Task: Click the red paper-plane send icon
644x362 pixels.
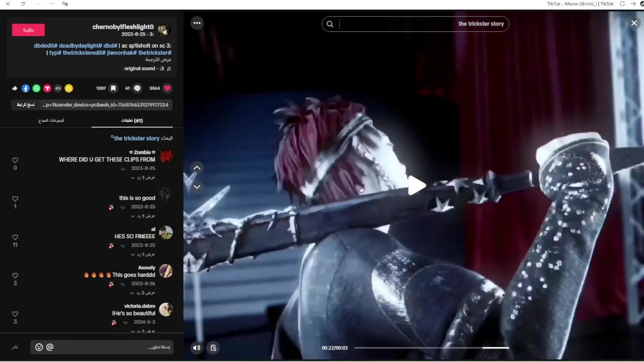Action: (47, 88)
